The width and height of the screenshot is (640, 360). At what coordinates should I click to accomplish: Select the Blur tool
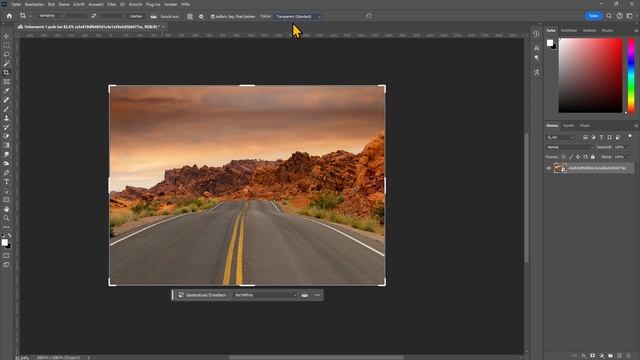pos(6,155)
